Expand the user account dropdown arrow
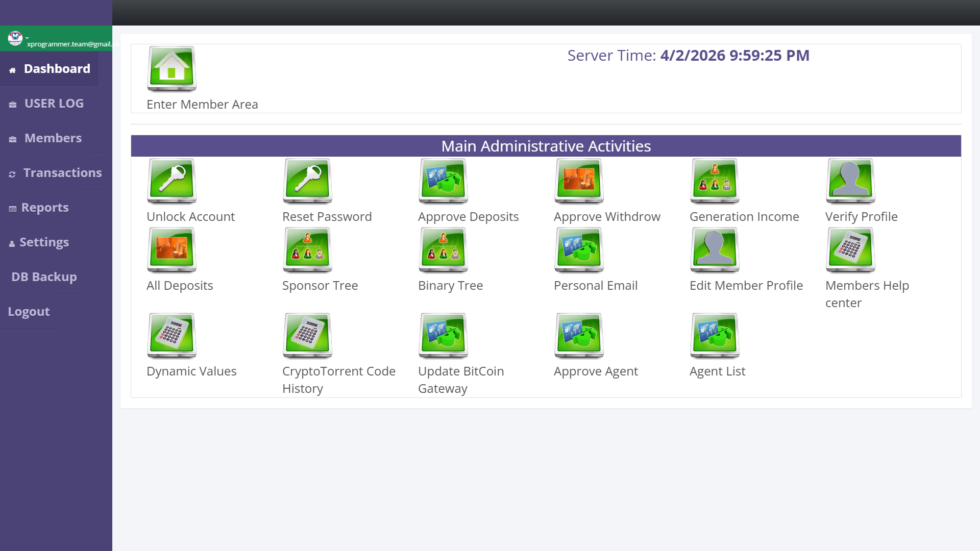This screenshot has height=551, width=980. coord(27,38)
